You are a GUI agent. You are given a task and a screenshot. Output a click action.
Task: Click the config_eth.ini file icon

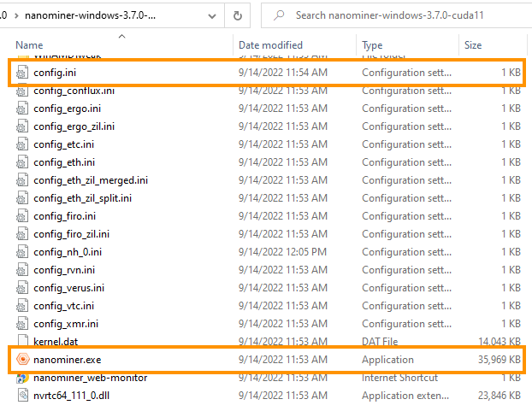click(x=22, y=162)
